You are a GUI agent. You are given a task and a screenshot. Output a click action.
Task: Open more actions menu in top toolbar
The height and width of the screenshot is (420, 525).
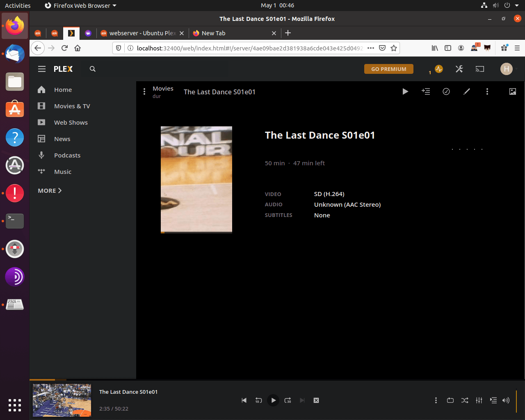[487, 91]
